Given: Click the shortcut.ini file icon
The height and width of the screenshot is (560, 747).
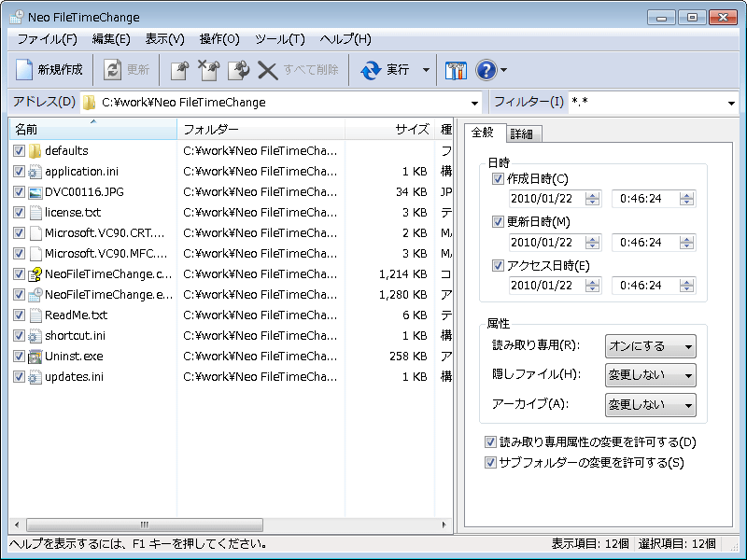Looking at the screenshot, I should click(35, 336).
